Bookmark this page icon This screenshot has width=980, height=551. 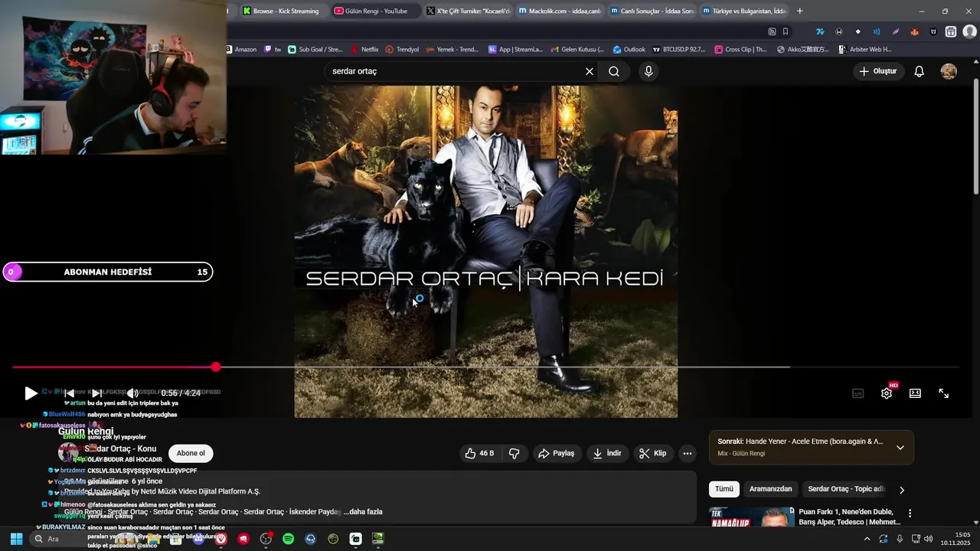tap(786, 31)
